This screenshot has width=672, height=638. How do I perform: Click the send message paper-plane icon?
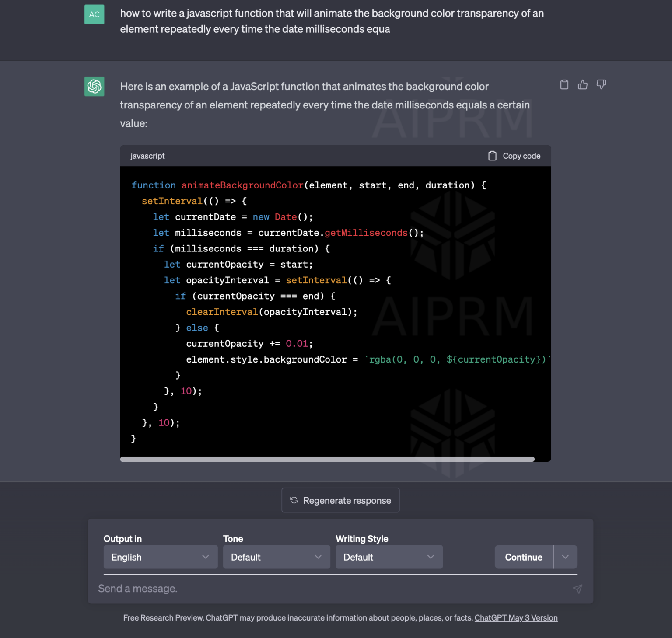coord(577,589)
